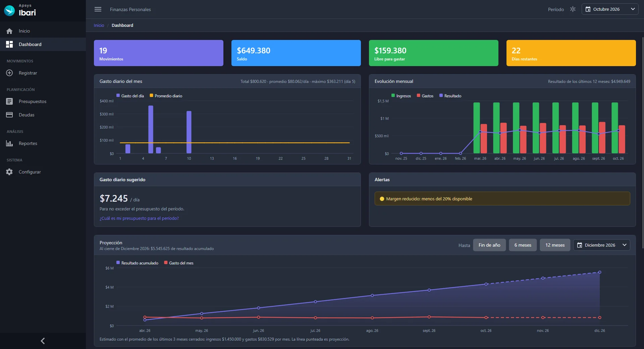
Task: Open Presupuestos in the sidebar
Action: tap(43, 101)
